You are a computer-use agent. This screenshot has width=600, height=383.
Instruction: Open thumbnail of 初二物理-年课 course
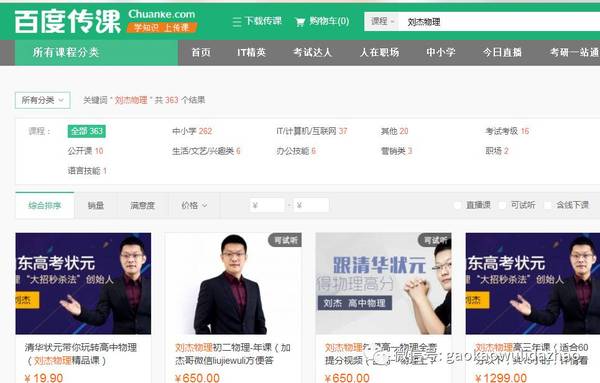pyautogui.click(x=233, y=284)
